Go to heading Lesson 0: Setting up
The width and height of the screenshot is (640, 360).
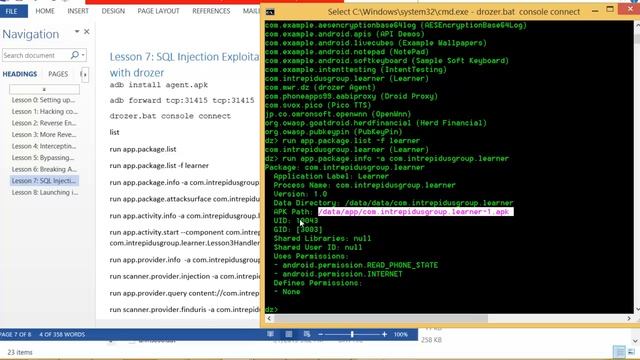[x=43, y=100]
